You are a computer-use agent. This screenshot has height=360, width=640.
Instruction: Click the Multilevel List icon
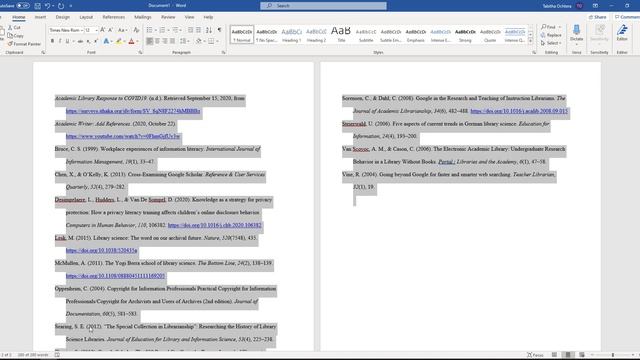(175, 30)
